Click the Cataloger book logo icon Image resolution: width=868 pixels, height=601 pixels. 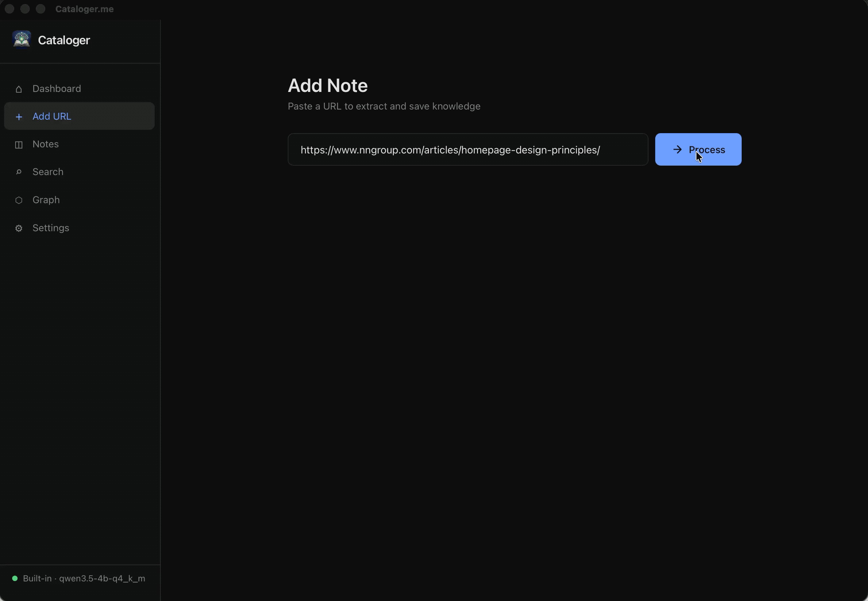pos(21,40)
